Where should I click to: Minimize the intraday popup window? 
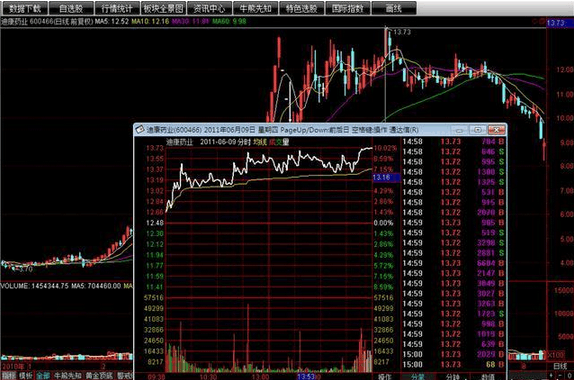[x=459, y=130]
